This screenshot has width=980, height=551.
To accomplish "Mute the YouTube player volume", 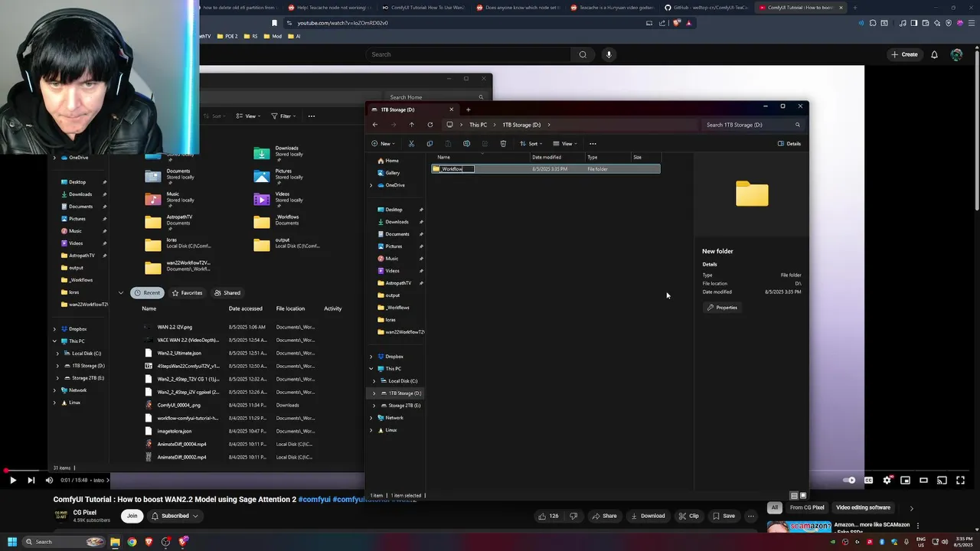I will coord(49,481).
